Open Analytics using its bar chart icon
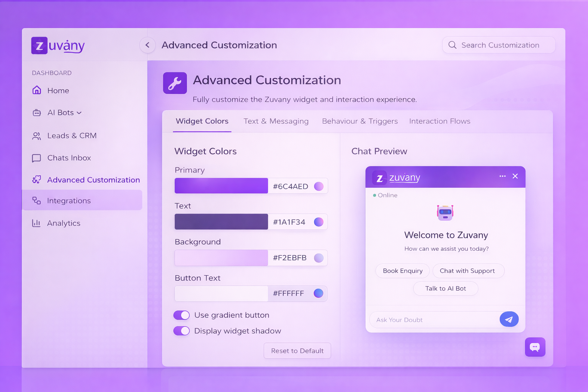Screen dimensions: 588x392 [x=37, y=223]
